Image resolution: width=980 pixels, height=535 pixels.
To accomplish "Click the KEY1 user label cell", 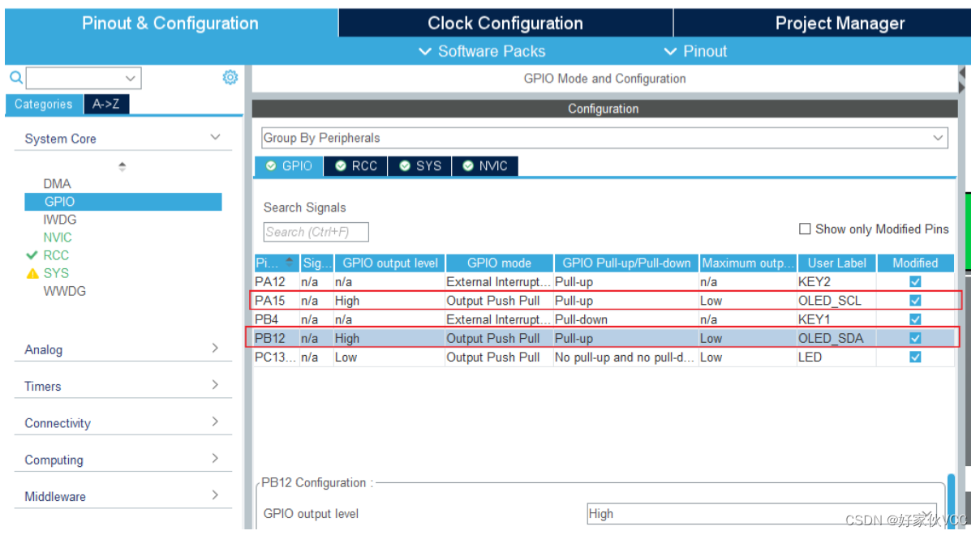I will [836, 319].
